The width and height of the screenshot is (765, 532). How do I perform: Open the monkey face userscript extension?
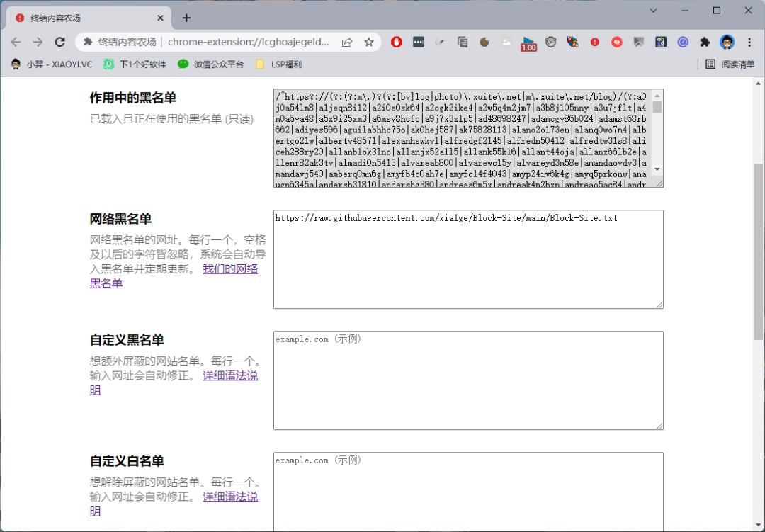point(550,42)
